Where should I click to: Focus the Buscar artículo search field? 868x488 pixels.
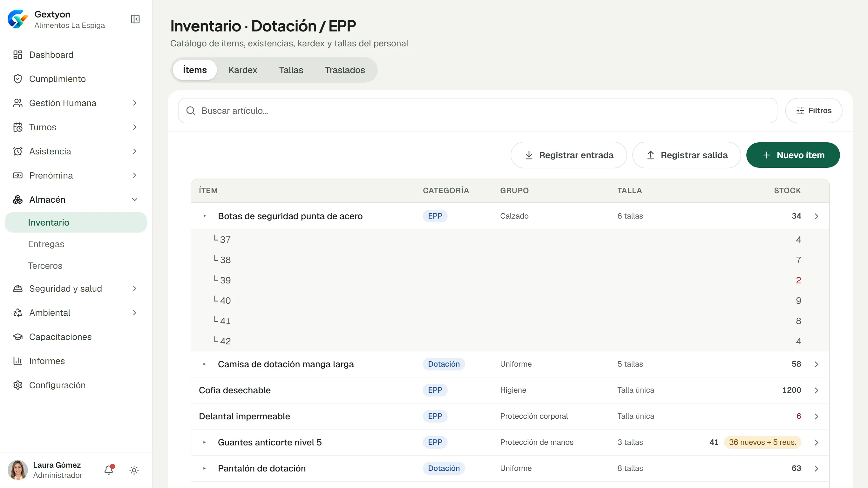click(478, 111)
